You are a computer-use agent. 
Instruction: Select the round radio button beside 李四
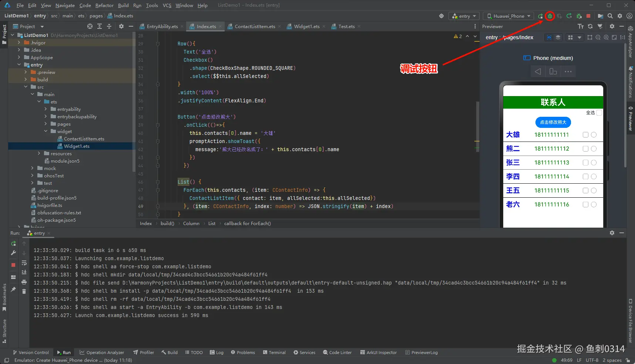point(594,177)
